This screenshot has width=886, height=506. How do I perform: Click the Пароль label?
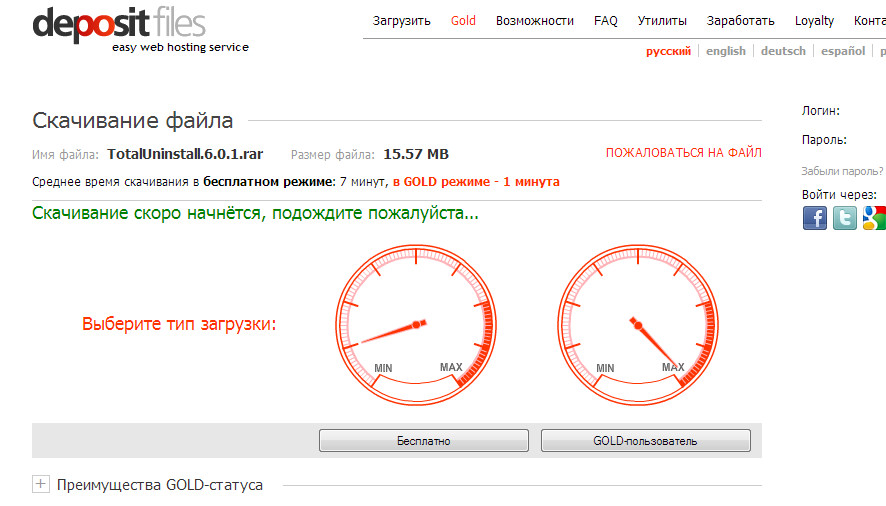[824, 140]
